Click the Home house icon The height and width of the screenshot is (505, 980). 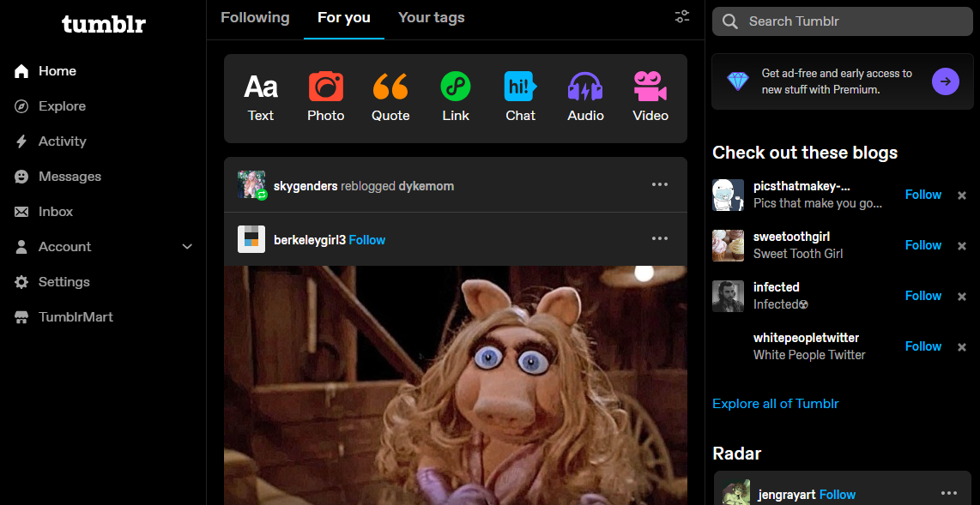(x=21, y=71)
